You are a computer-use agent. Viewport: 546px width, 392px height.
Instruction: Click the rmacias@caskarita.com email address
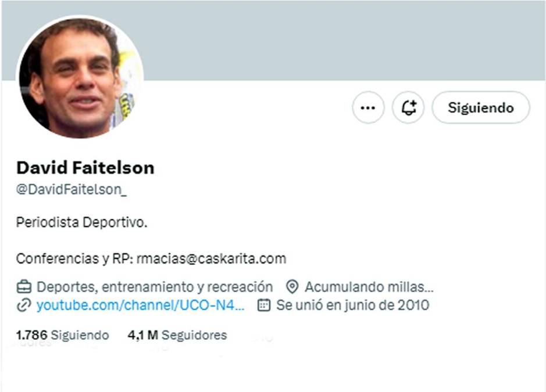(212, 259)
